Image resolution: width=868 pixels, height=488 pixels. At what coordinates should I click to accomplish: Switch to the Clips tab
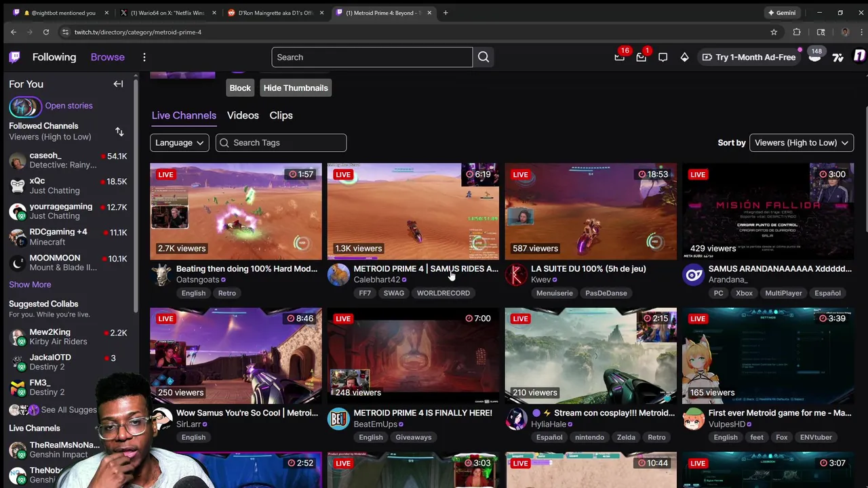point(281,115)
